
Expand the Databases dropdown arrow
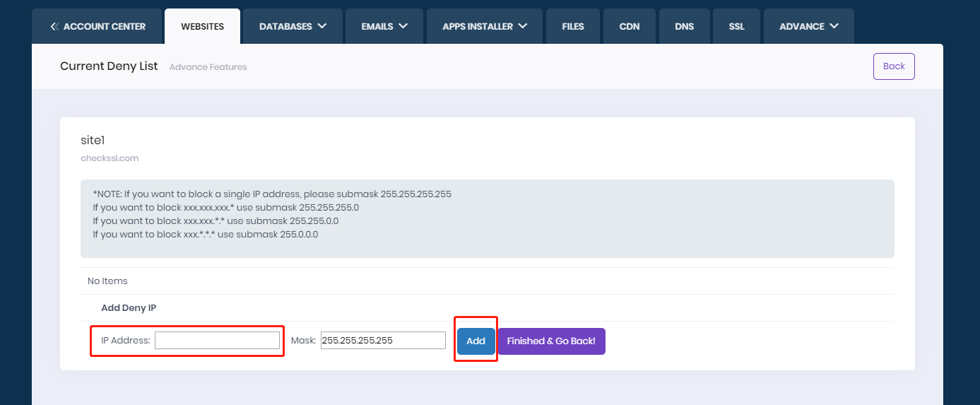pos(322,26)
